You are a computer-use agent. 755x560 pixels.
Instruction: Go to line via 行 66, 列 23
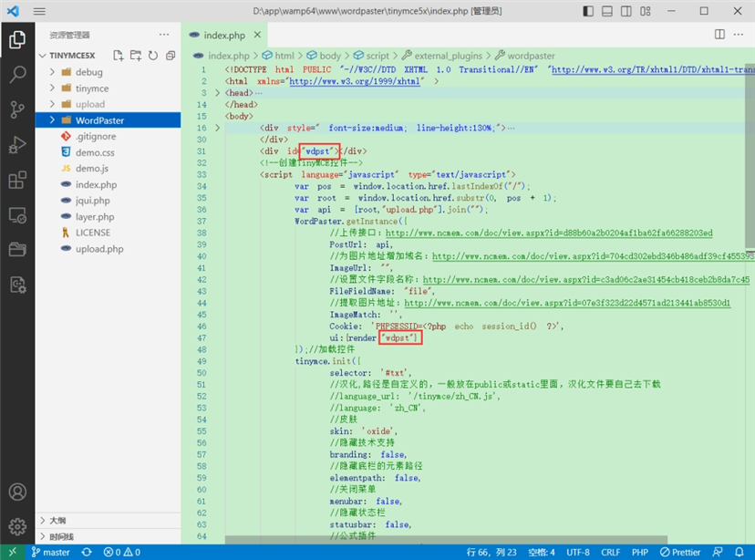point(491,552)
